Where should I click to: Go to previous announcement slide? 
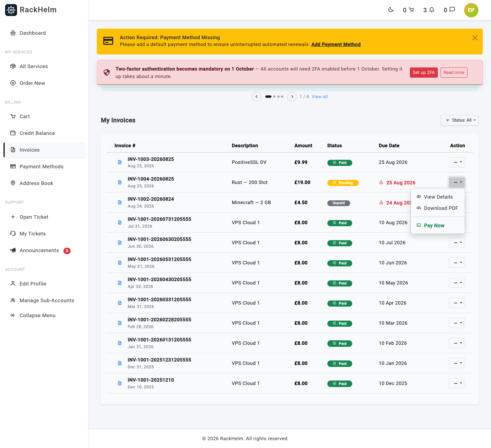click(x=256, y=97)
